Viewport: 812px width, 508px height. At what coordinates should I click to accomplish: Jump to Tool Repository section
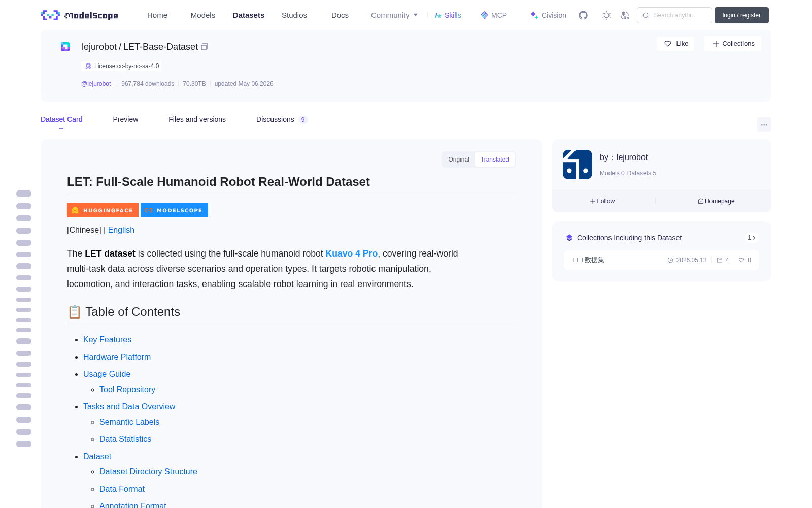(127, 389)
